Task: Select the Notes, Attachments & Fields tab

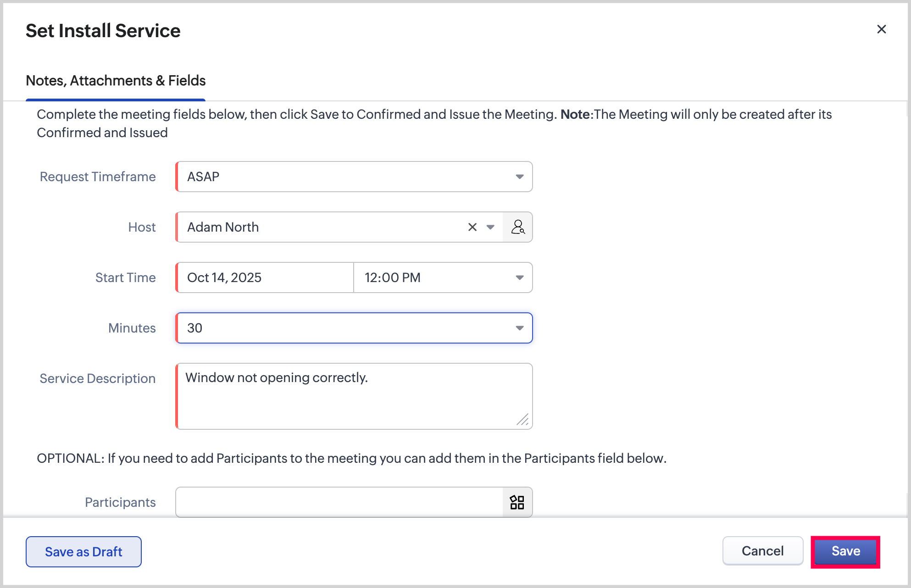Action: (116, 81)
